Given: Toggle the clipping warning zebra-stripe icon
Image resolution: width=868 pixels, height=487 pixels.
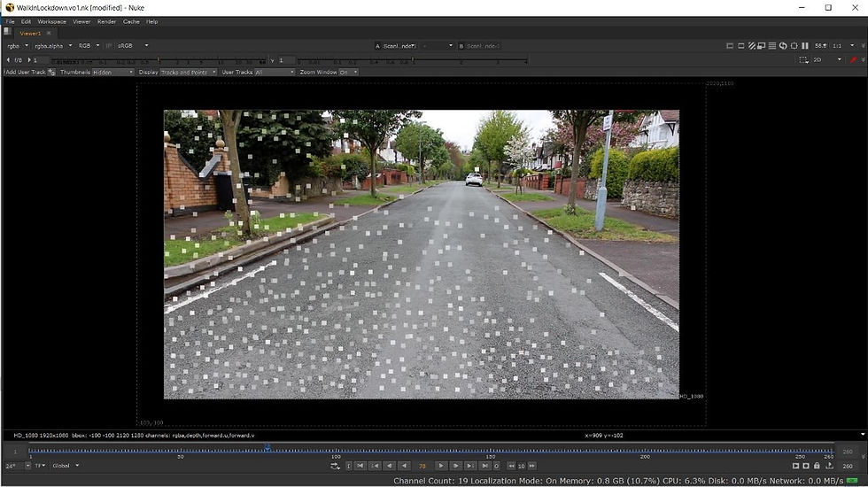Looking at the screenshot, I should point(751,46).
